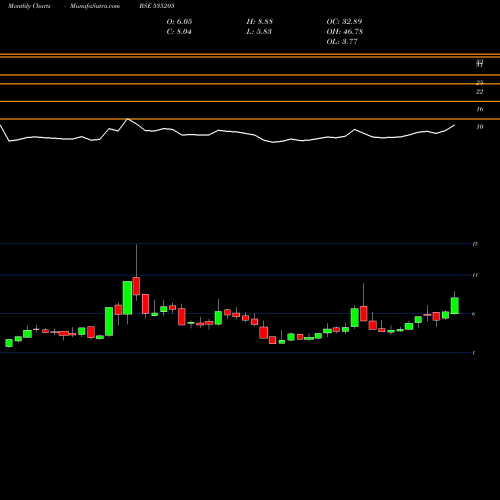Click the candlestick axis label '15'
The width and height of the screenshot is (500, 500).
tap(475, 244)
